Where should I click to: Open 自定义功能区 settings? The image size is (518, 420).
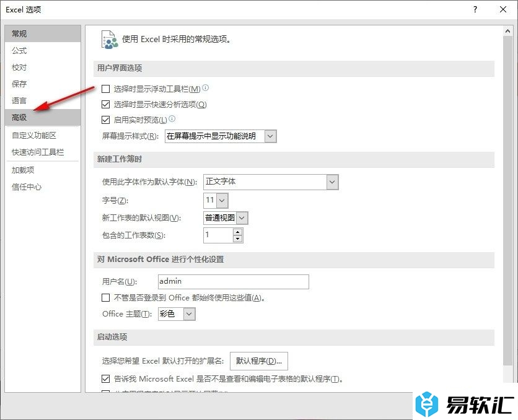(43, 136)
